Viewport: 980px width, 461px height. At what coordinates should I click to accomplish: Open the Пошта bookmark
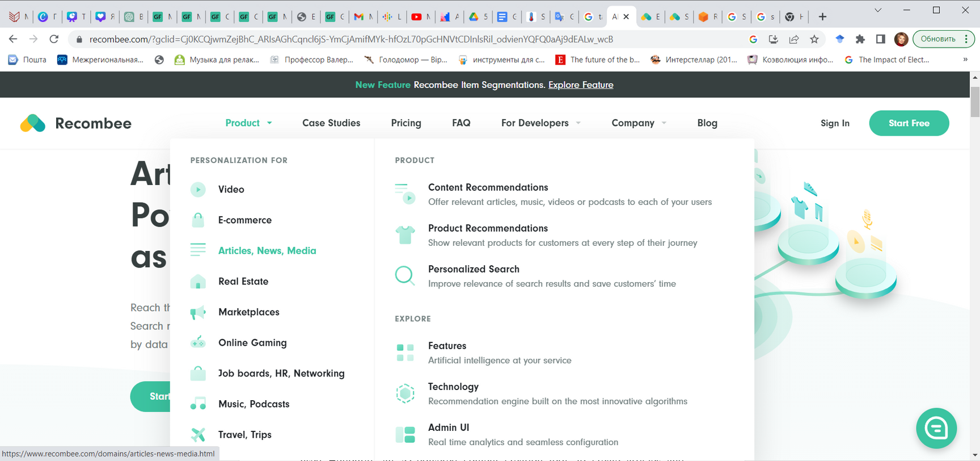point(27,60)
